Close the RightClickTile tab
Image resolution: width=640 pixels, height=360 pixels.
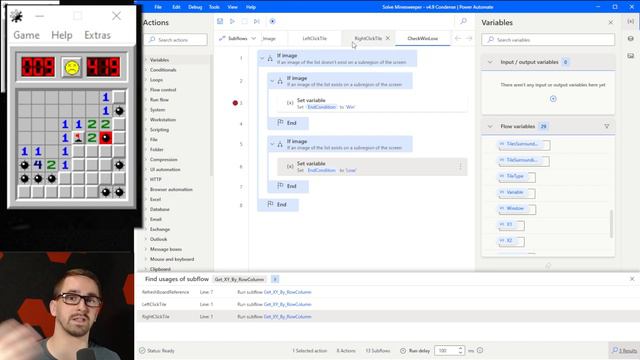pyautogui.click(x=388, y=38)
